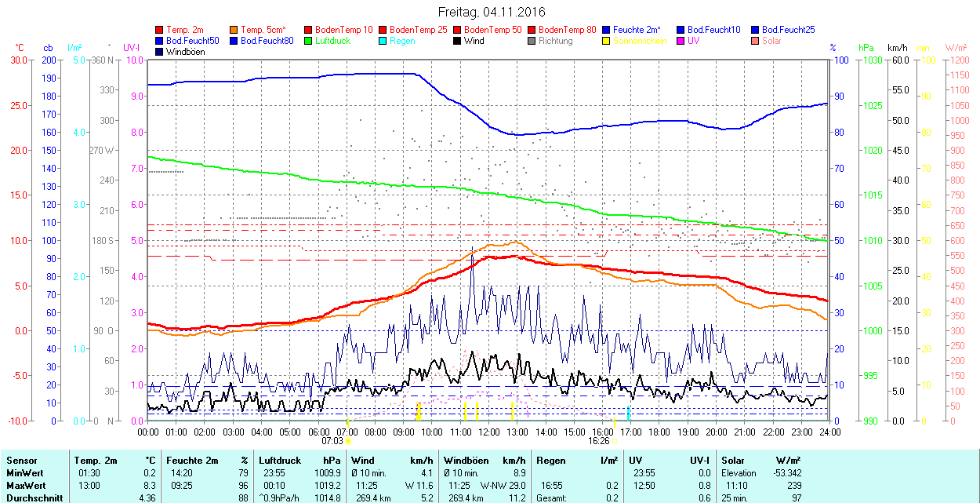Click the Windböen header in the statistics table
This screenshot has height=503, width=980.
point(467,461)
